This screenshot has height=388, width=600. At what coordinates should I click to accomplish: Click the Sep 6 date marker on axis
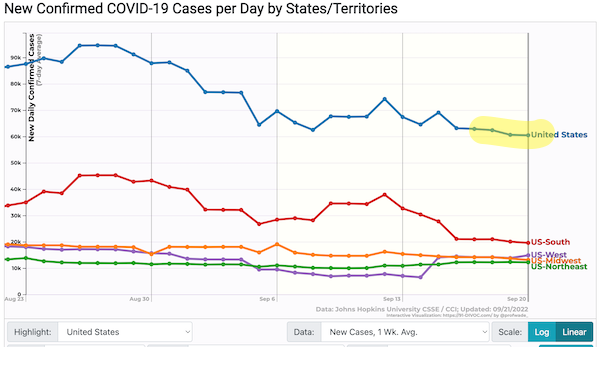click(267, 299)
